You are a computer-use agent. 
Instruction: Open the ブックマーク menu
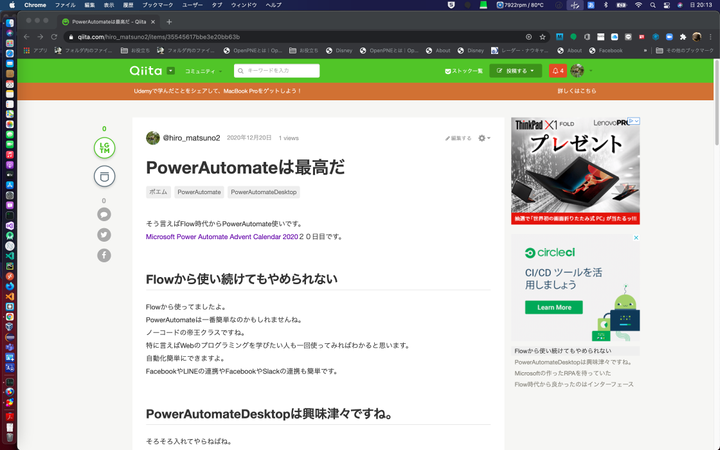(158, 5)
